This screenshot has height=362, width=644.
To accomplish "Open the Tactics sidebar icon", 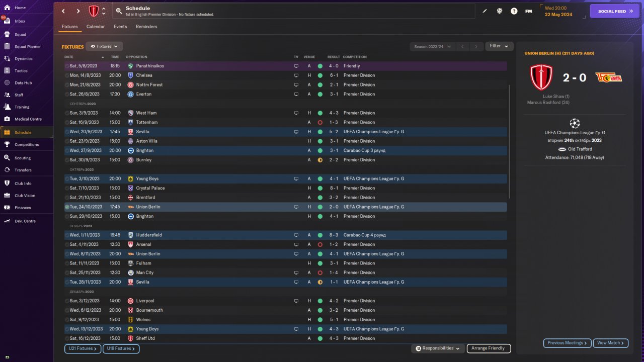I will click(8, 71).
